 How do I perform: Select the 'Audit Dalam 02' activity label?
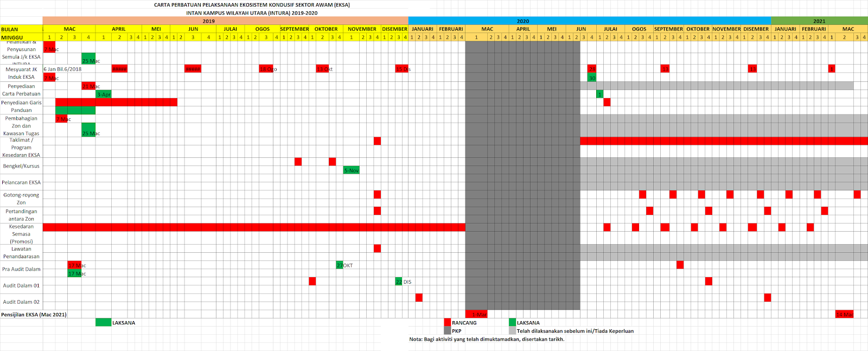[x=21, y=302]
